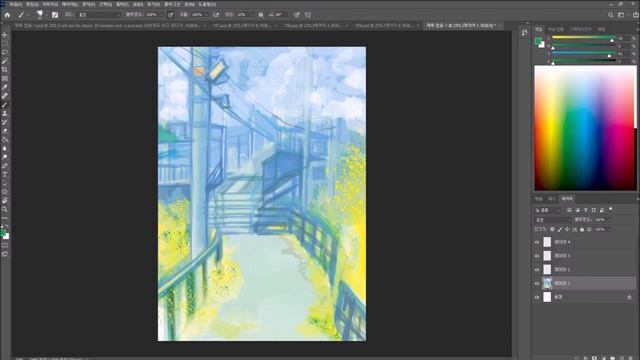Open the Brush Settings panel icon
640x360 pixels.
(55, 15)
